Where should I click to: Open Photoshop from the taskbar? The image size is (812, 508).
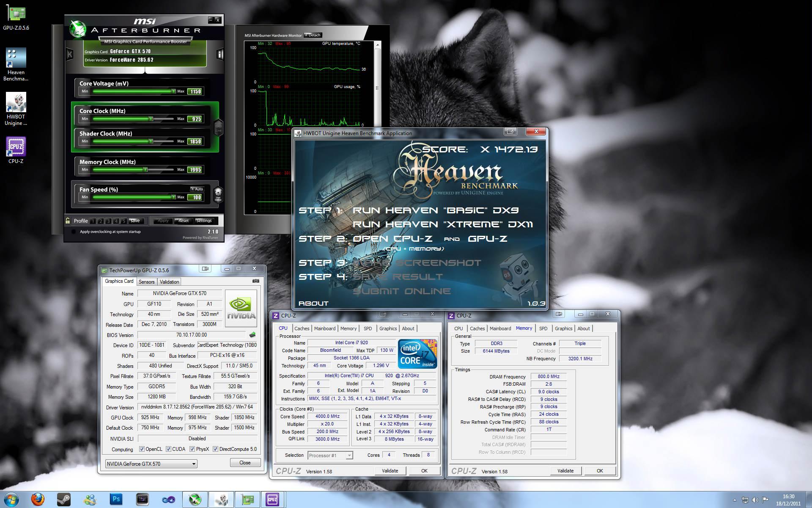[116, 500]
